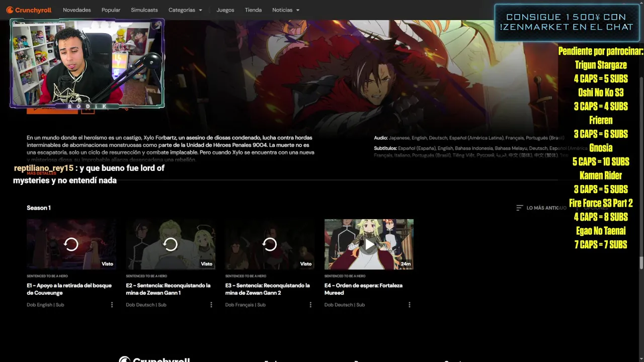Sort episodes with Lo más antiguo
The image size is (644, 362).
541,208
